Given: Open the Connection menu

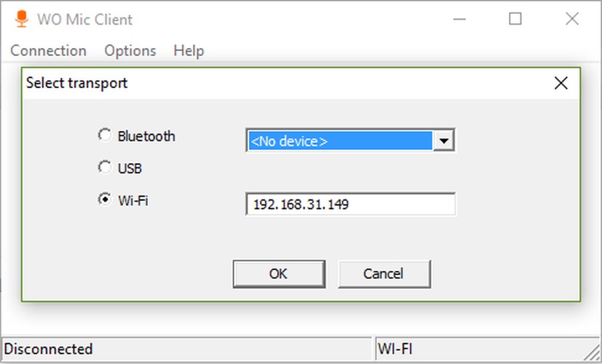Looking at the screenshot, I should pyautogui.click(x=48, y=51).
